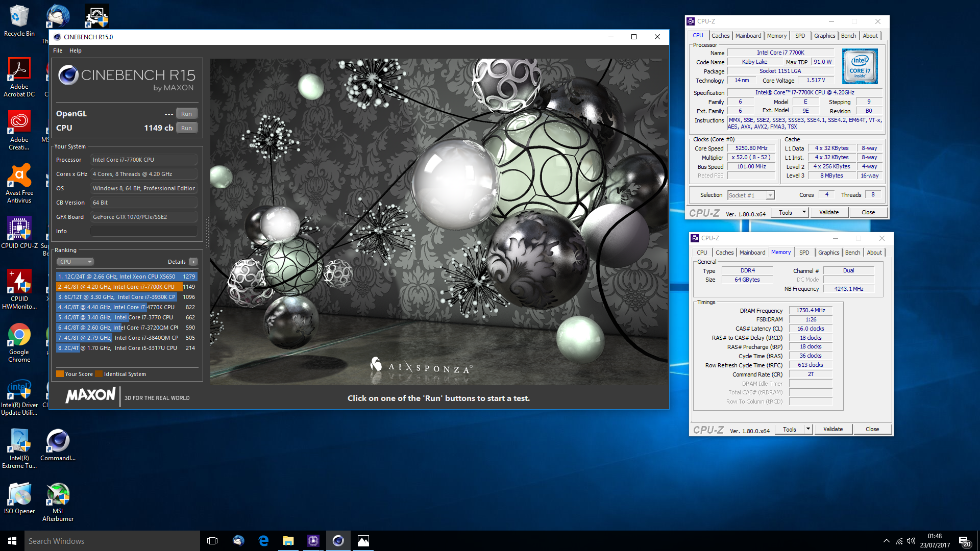The image size is (980, 551).
Task: Click the Search Windows box
Action: click(x=112, y=541)
